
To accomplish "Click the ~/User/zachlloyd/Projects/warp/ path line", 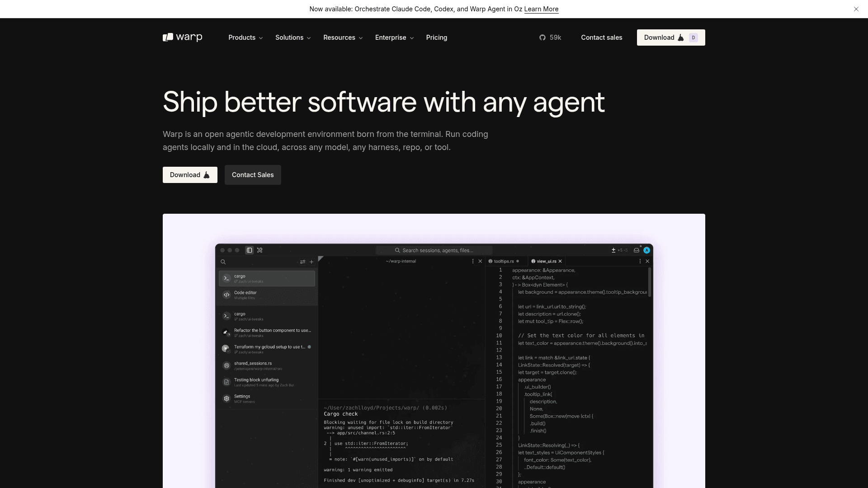I will (386, 408).
